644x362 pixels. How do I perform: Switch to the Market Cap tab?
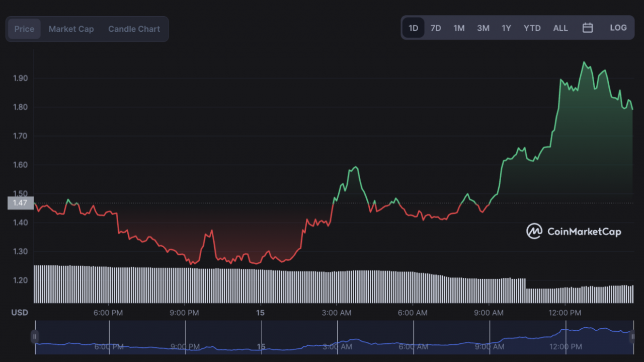[x=71, y=29]
